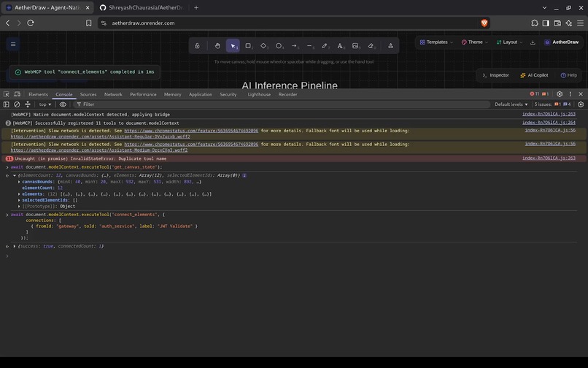Reload the page
Screen dimensions: 588x368
[x=31, y=23]
